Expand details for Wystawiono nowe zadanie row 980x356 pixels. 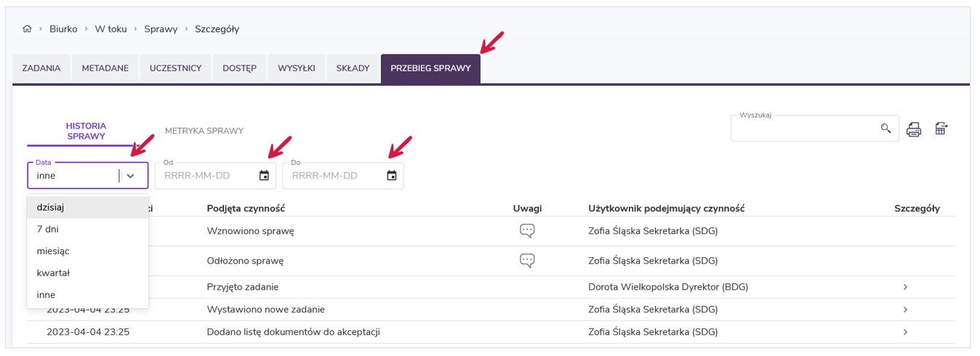[x=905, y=310]
